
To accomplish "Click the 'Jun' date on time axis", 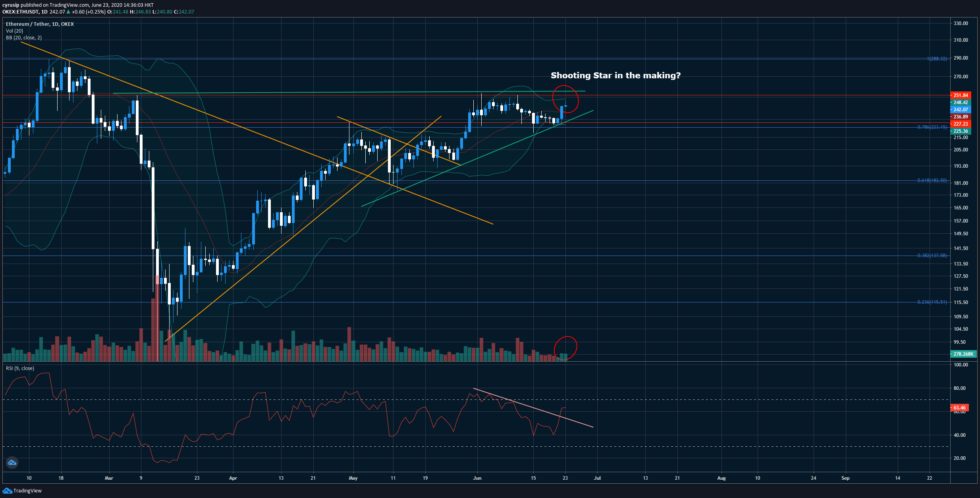I will click(x=477, y=478).
